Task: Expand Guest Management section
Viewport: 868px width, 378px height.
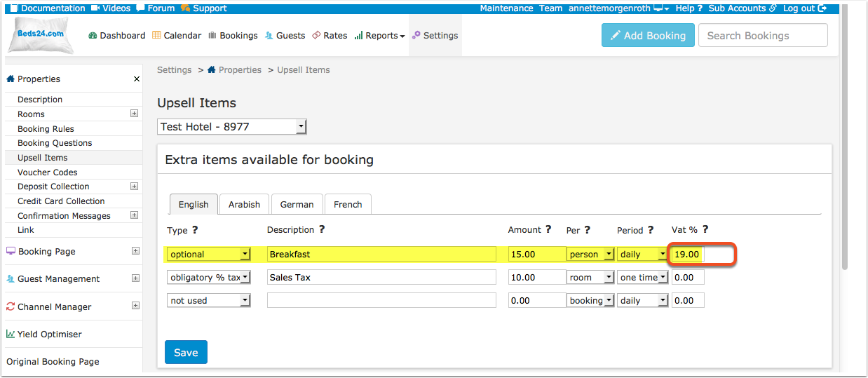Action: [135, 278]
